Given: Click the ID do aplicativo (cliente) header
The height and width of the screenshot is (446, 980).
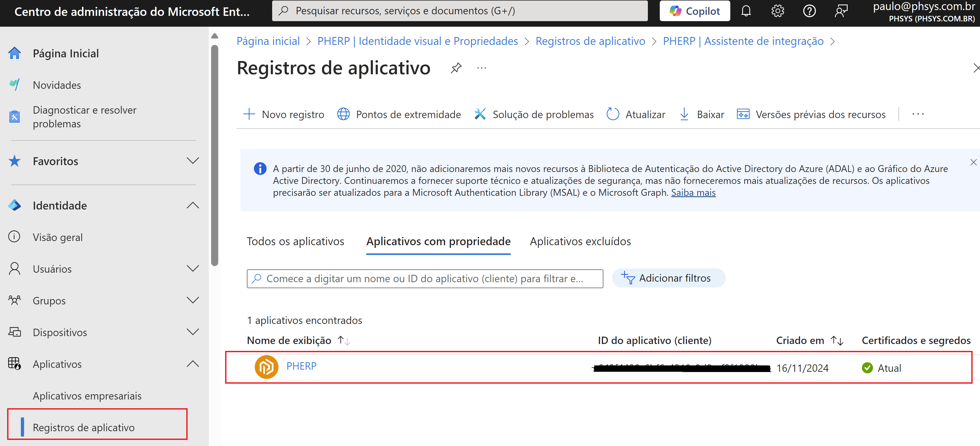Looking at the screenshot, I should pos(654,340).
